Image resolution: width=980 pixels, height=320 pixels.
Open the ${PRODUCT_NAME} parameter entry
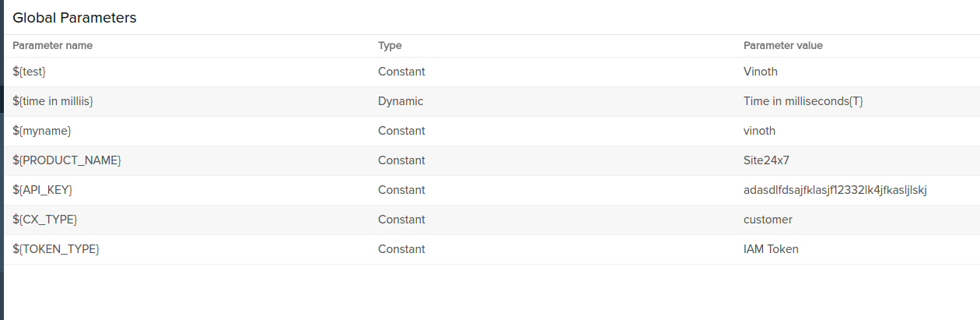click(67, 160)
